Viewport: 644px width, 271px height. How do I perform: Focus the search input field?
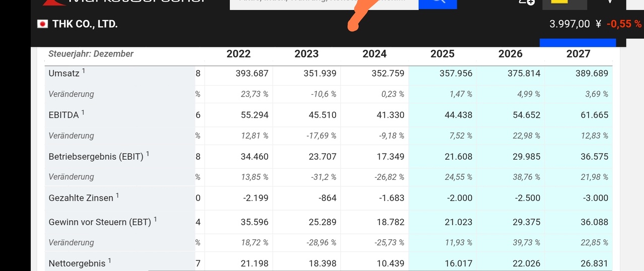point(324,4)
